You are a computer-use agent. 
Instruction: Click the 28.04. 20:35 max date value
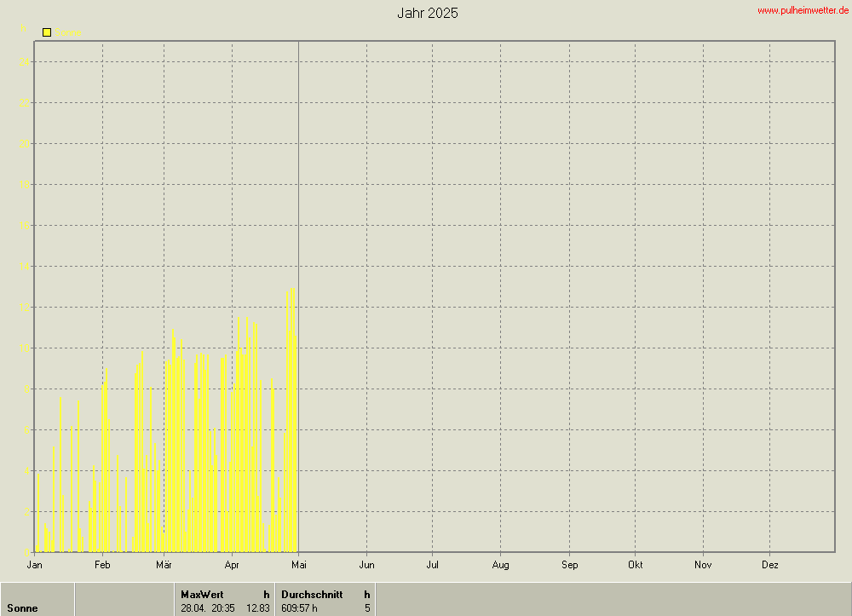click(x=208, y=608)
